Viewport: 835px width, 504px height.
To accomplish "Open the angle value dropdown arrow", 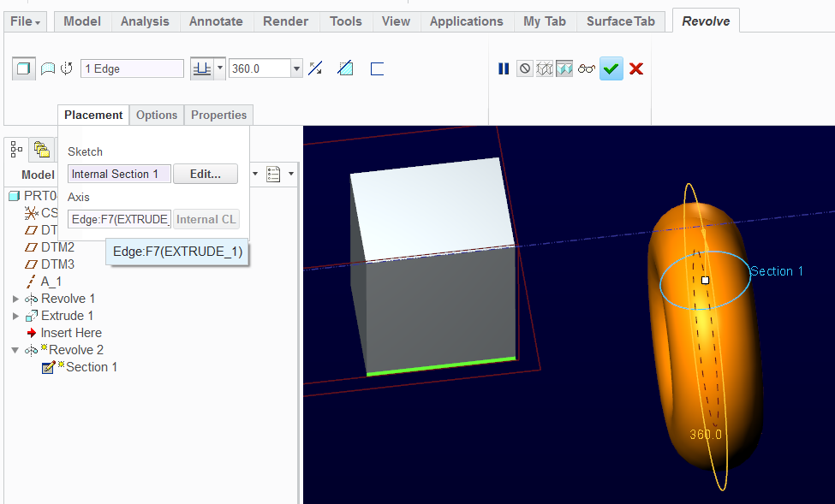I will pyautogui.click(x=296, y=68).
